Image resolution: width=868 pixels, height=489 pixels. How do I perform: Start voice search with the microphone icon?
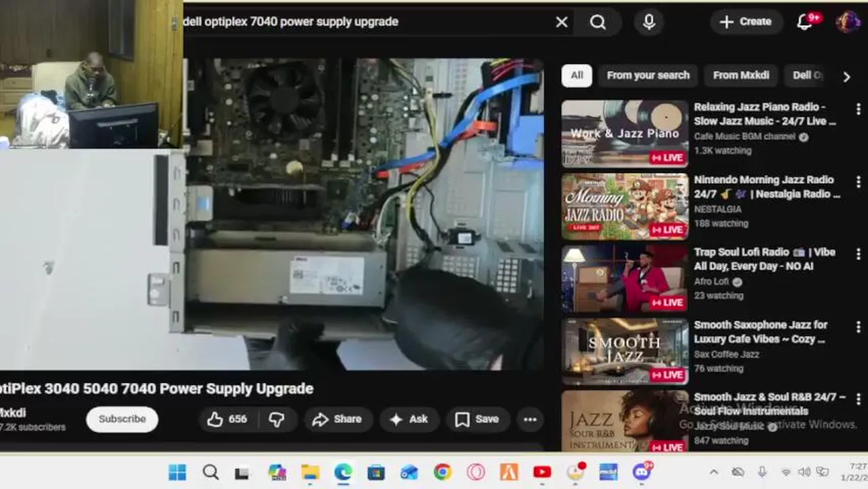coord(649,22)
